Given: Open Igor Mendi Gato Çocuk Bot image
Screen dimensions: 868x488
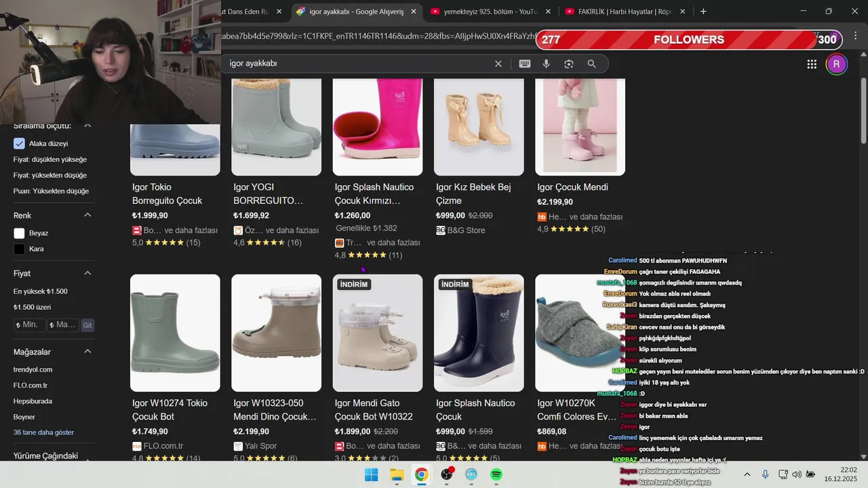Looking at the screenshot, I should [378, 333].
